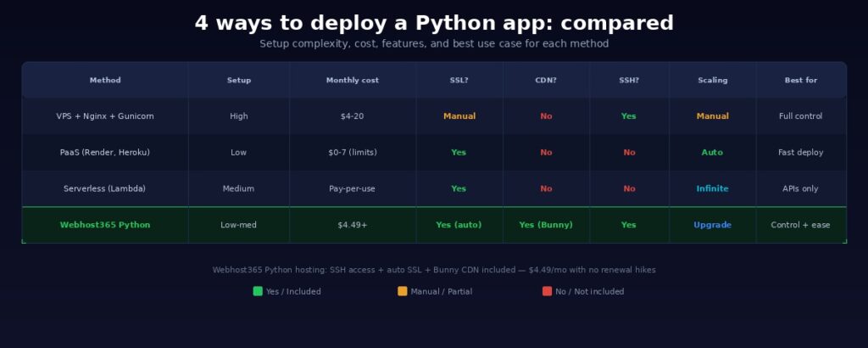Click the 'Medium' setup value

click(238, 188)
